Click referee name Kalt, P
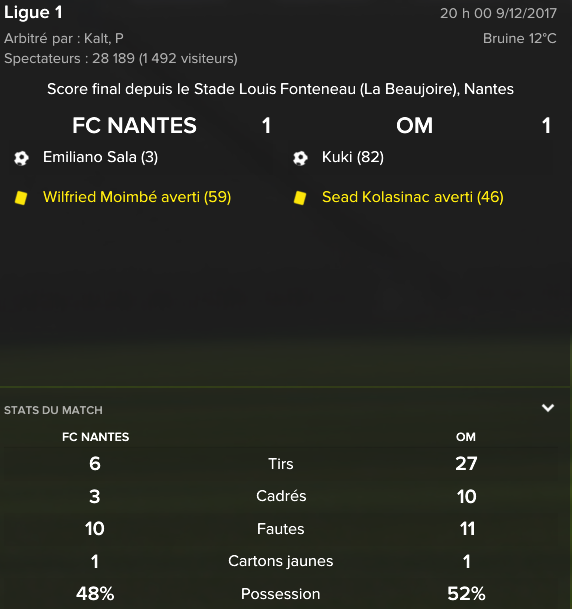 coord(104,38)
